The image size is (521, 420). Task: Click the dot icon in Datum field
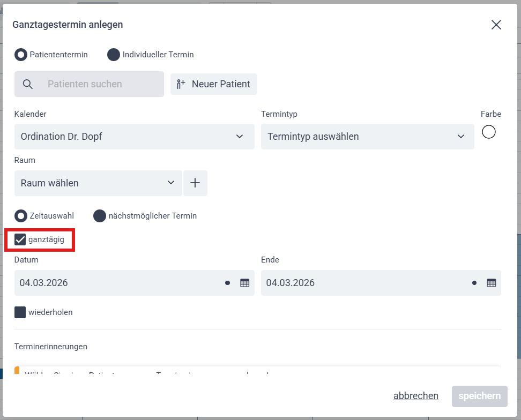[228, 283]
